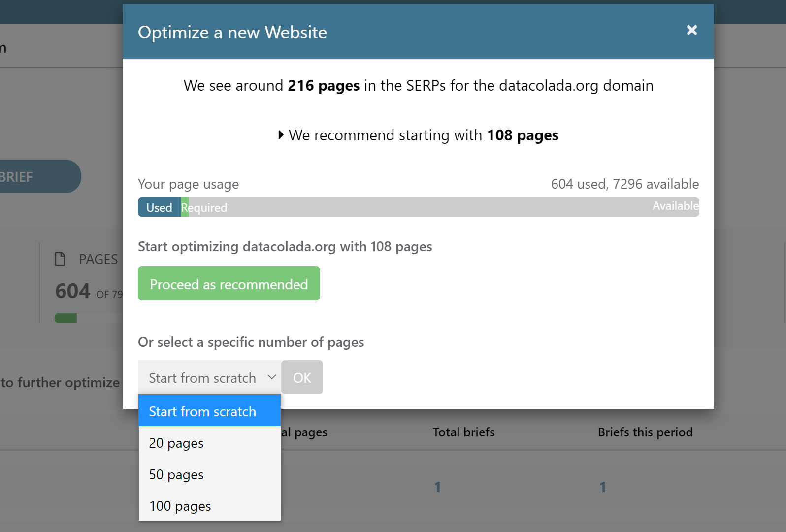This screenshot has width=786, height=532.
Task: Click the Used segment of usage bar
Action: pos(159,207)
